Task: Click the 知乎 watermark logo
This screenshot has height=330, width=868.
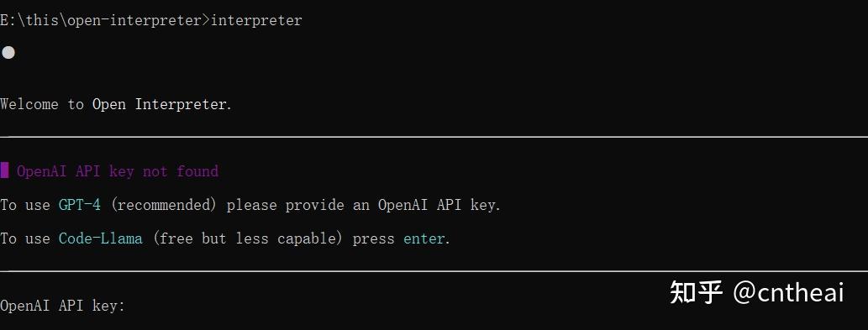Action: tap(697, 292)
